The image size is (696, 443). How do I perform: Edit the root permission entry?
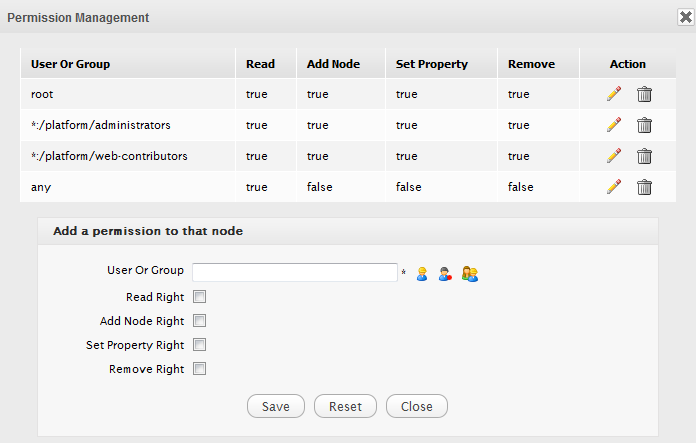tap(614, 95)
